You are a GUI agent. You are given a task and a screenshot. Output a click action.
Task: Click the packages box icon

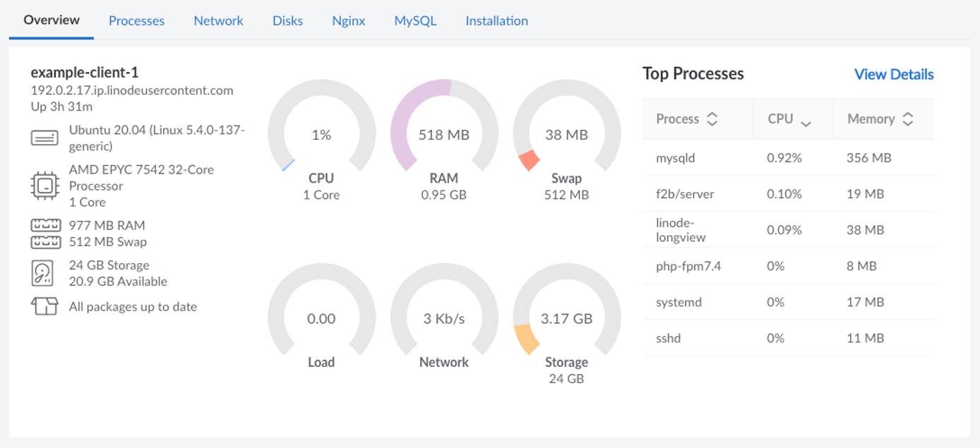tap(46, 306)
